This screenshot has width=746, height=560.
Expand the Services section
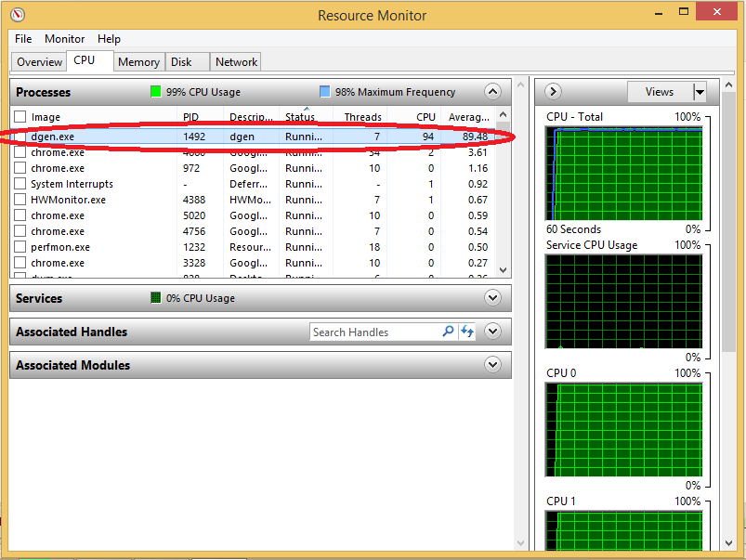coord(492,298)
